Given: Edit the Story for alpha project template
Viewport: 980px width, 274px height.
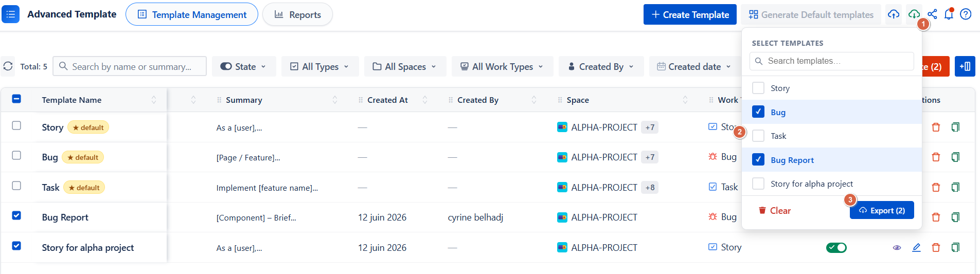Looking at the screenshot, I should tap(916, 247).
